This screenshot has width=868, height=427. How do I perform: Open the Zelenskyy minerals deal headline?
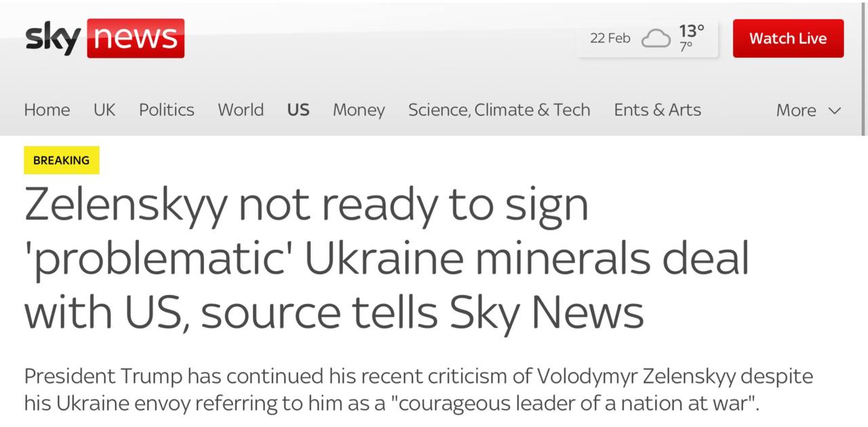pyautogui.click(x=387, y=259)
